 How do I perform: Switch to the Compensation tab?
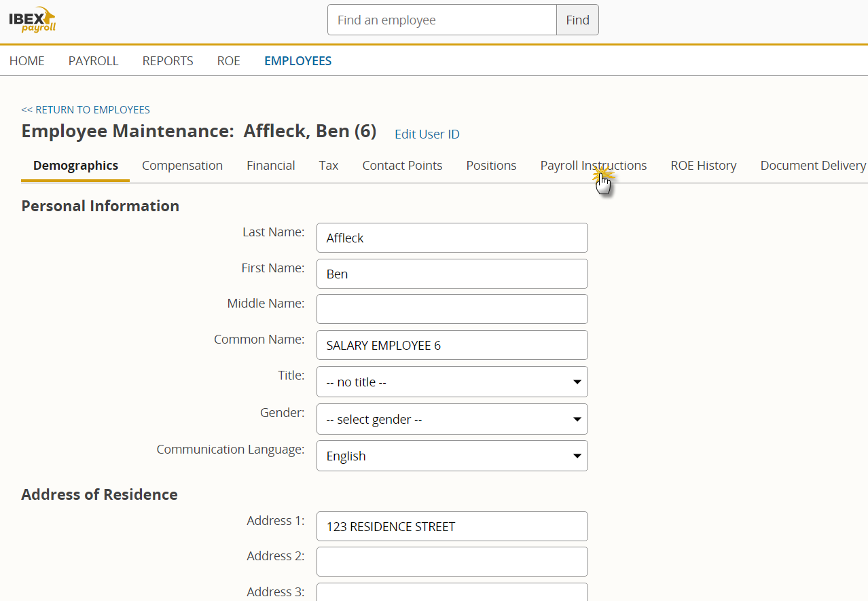point(182,165)
